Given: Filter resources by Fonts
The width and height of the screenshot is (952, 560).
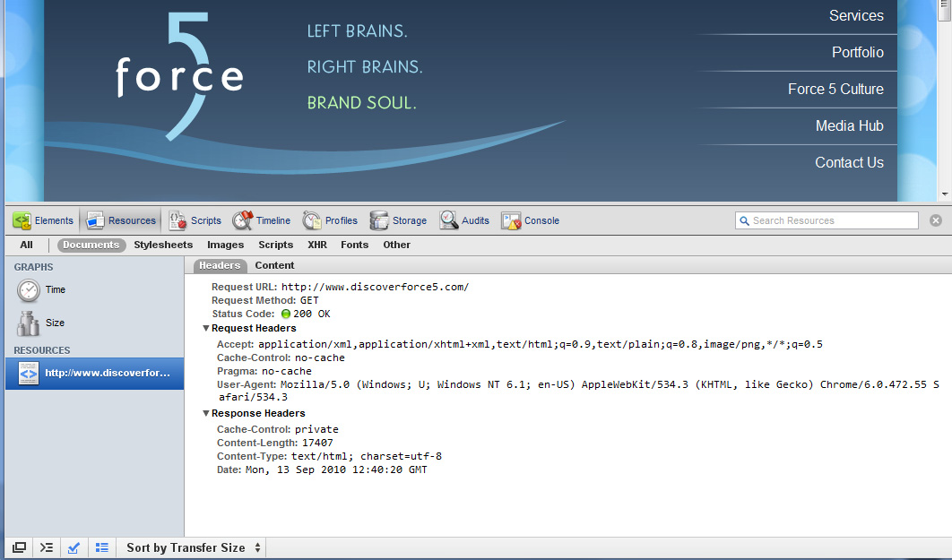Looking at the screenshot, I should [x=355, y=246].
